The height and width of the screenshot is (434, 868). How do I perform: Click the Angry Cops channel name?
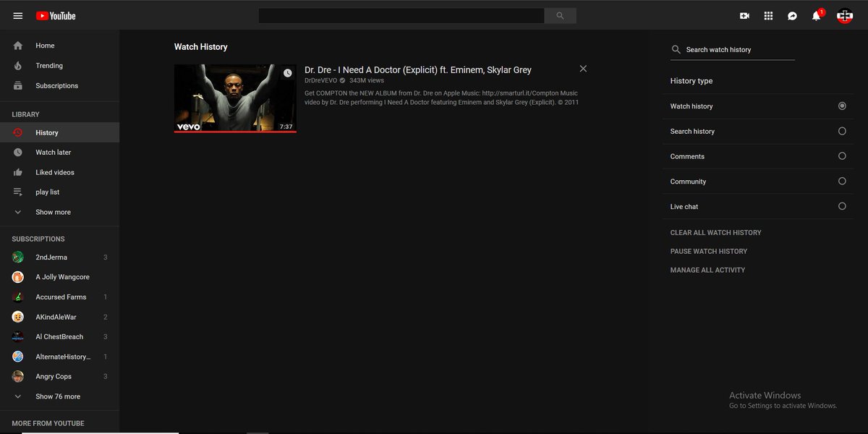tap(54, 377)
